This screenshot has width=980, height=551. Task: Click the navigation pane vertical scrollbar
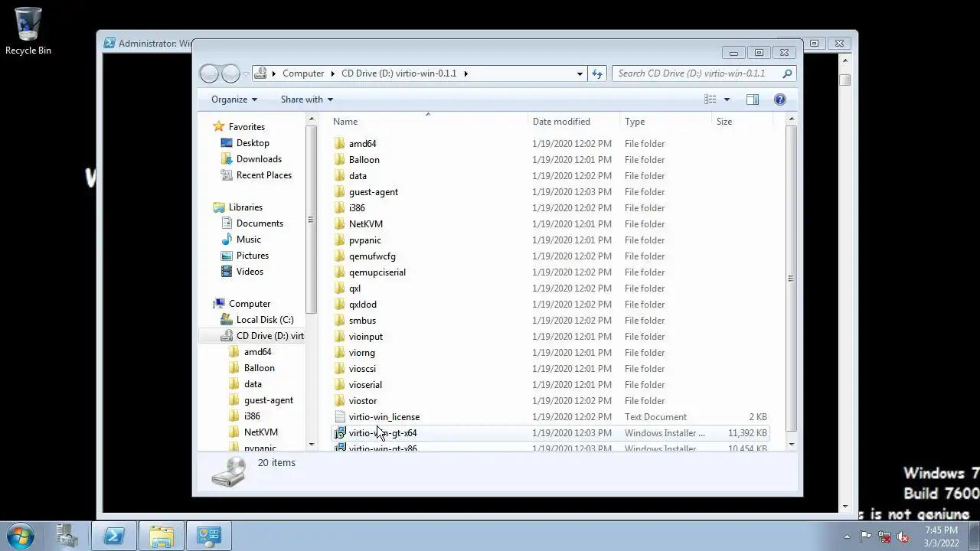(x=311, y=219)
